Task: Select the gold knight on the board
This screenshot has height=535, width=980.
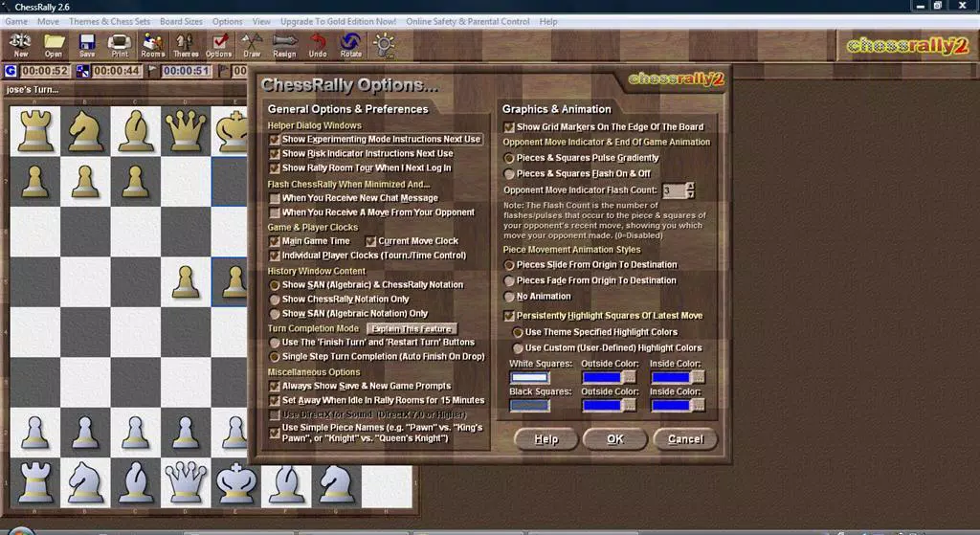Action: pyautogui.click(x=85, y=130)
